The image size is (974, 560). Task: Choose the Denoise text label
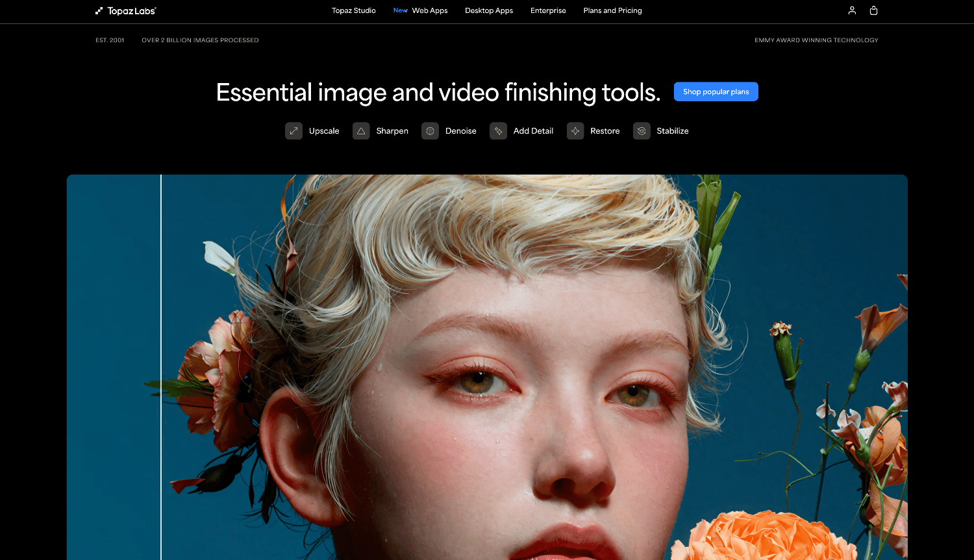[461, 131]
